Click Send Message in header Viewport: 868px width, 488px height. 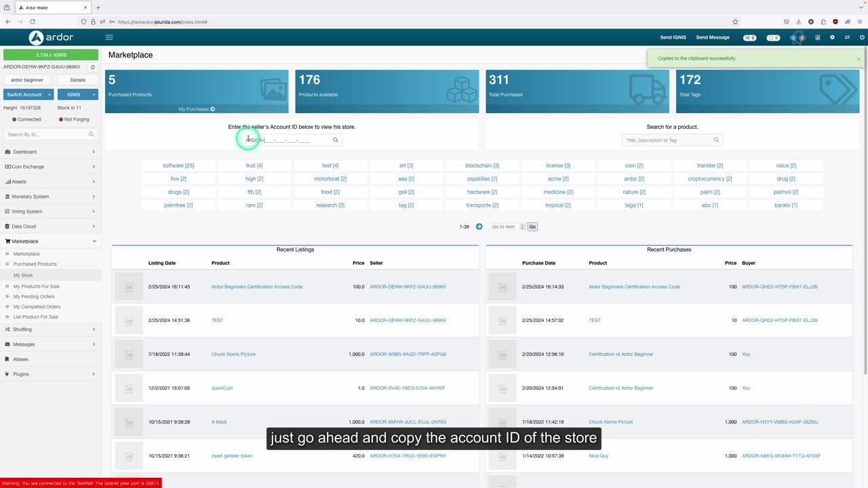[713, 37]
